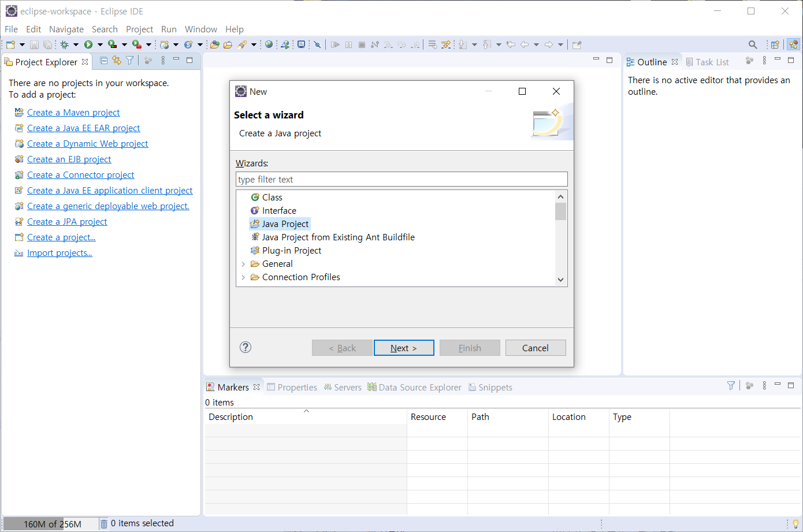Click the Open Type folder icon

(x=214, y=44)
